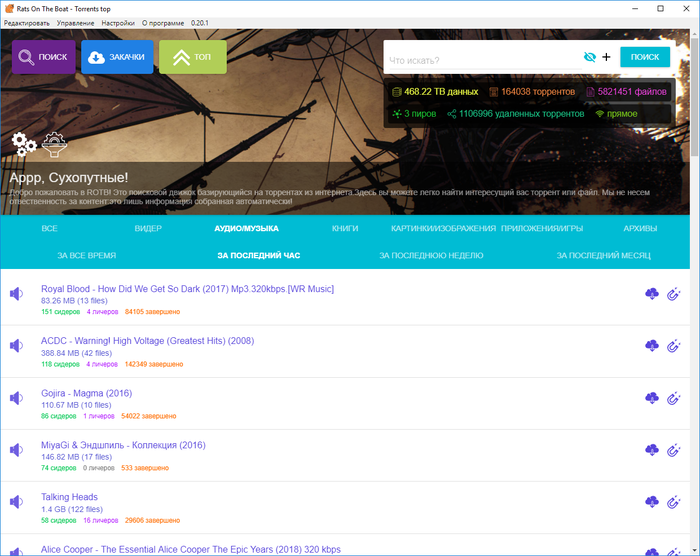Download MiyaGi & Эндшпиль via cloud icon
The width and height of the screenshot is (700, 556).
coord(652,450)
